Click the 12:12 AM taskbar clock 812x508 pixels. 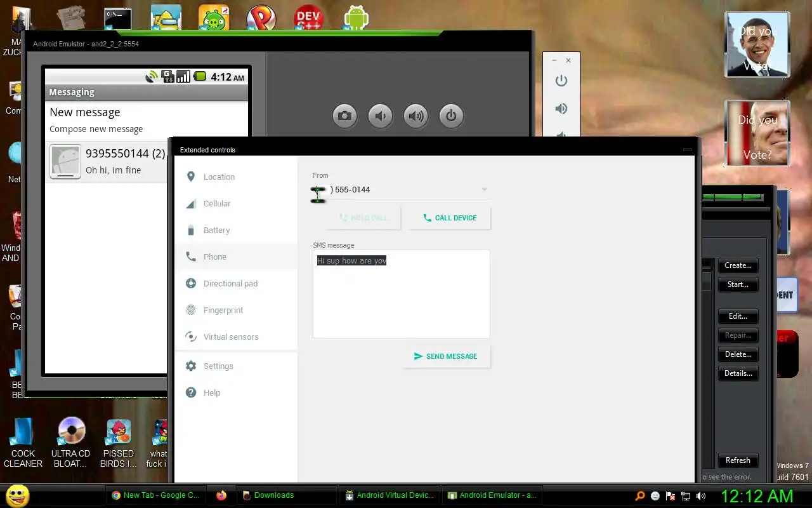[x=757, y=496]
